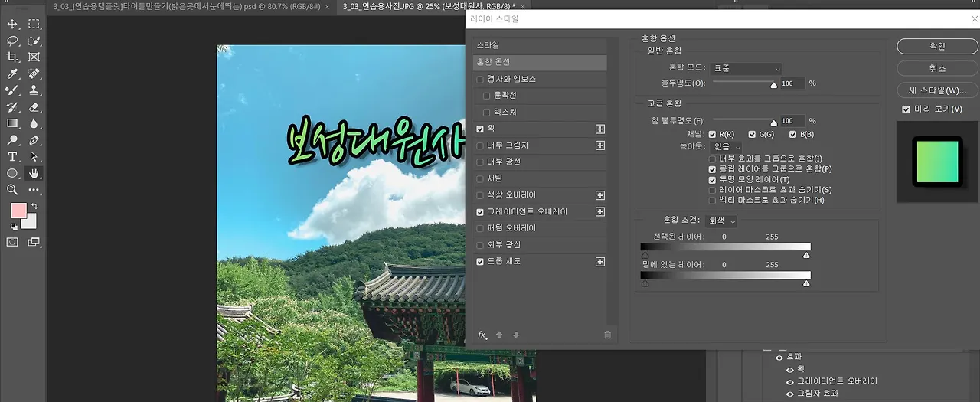Add another 드롭 섀도 effect with plus
The image size is (980, 402).
(600, 262)
